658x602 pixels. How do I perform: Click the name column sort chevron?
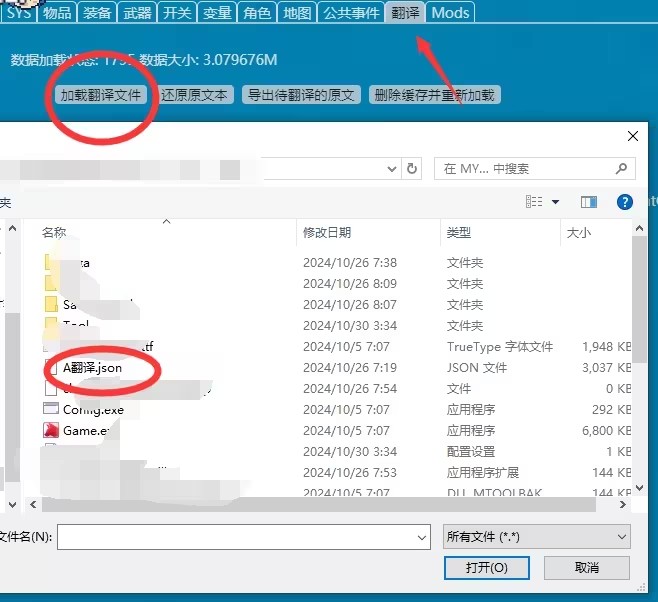click(167, 222)
